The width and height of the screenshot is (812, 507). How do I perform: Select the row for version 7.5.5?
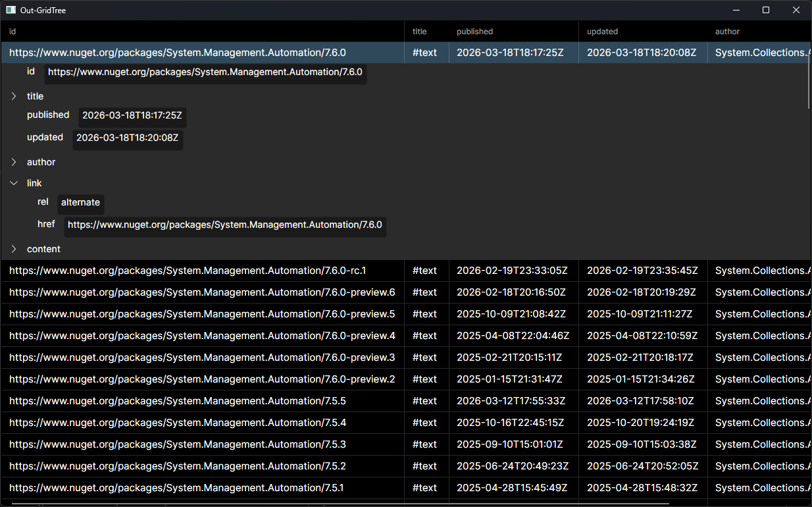(406, 401)
